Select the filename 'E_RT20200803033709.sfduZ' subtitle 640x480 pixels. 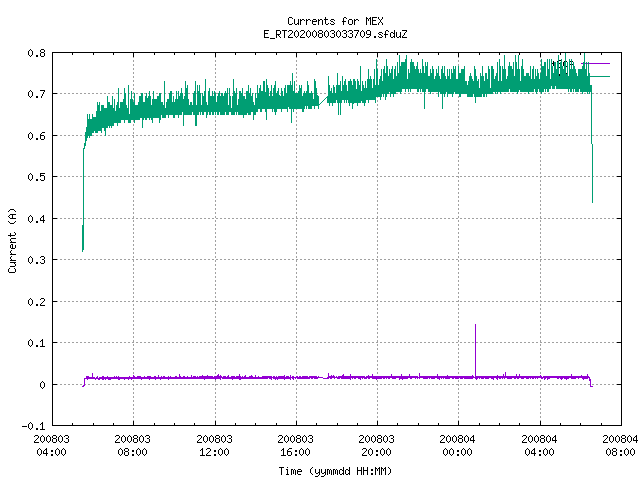pos(335,34)
